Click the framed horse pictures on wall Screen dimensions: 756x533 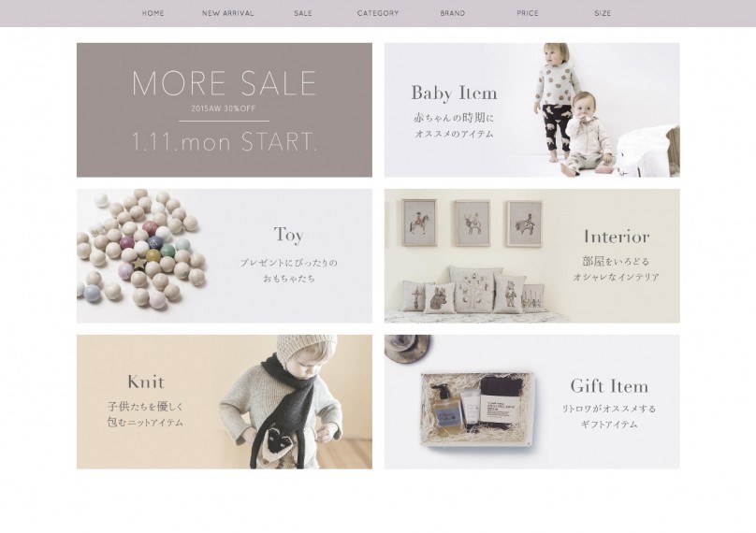click(x=472, y=223)
